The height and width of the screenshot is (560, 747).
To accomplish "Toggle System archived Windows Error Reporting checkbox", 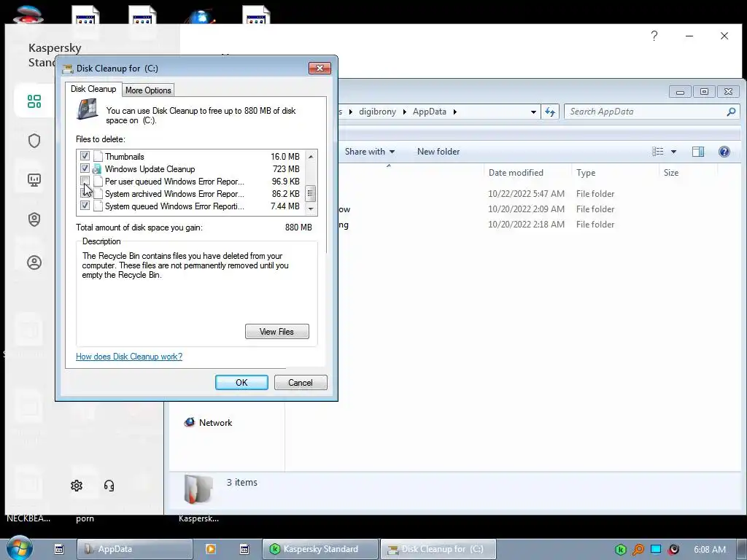I will (85, 192).
